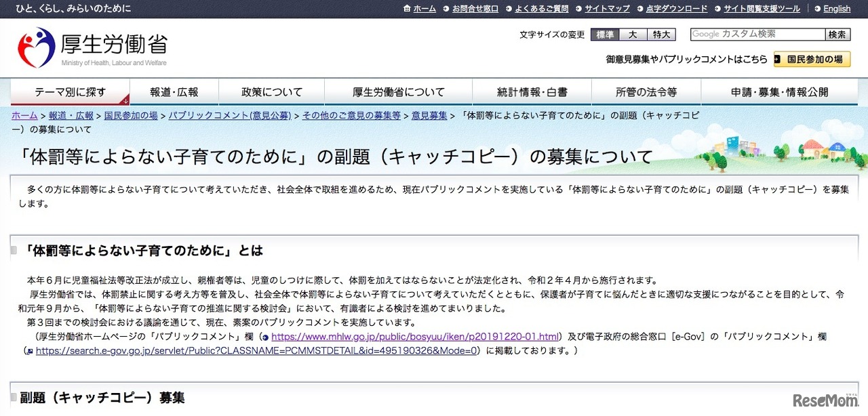Switch back to 標準 font size
The image size is (868, 416).
(604, 35)
